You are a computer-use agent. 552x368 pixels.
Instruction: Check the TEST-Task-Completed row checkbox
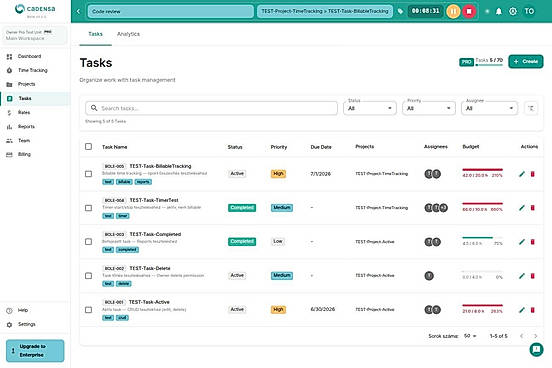tap(88, 242)
